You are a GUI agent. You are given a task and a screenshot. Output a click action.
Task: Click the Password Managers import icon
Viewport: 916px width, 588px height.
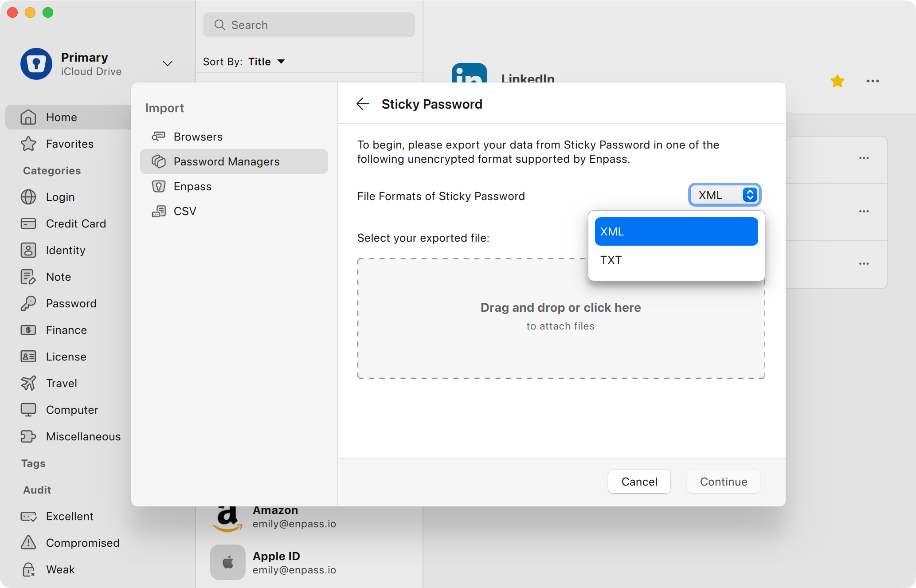(159, 161)
